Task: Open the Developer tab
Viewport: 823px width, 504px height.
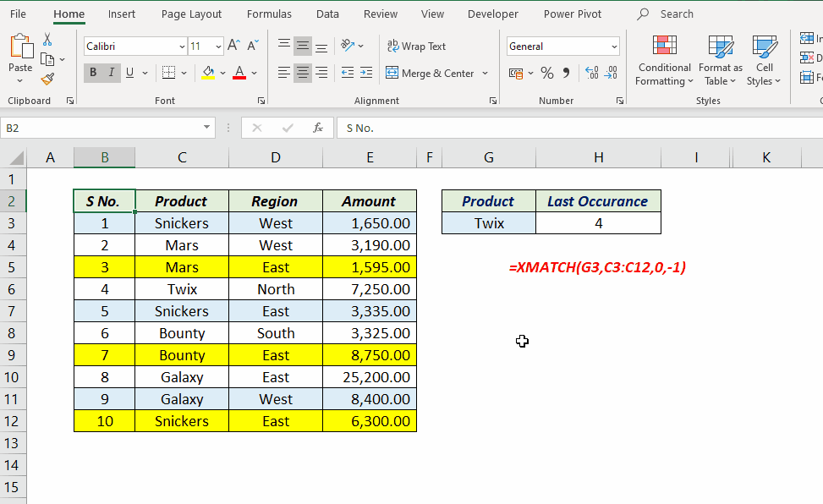Action: point(493,14)
